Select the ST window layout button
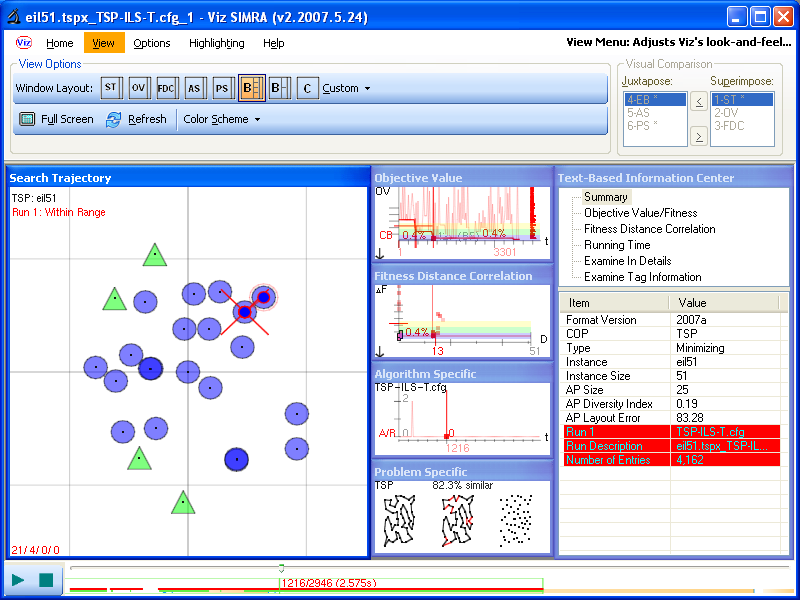 (x=111, y=88)
